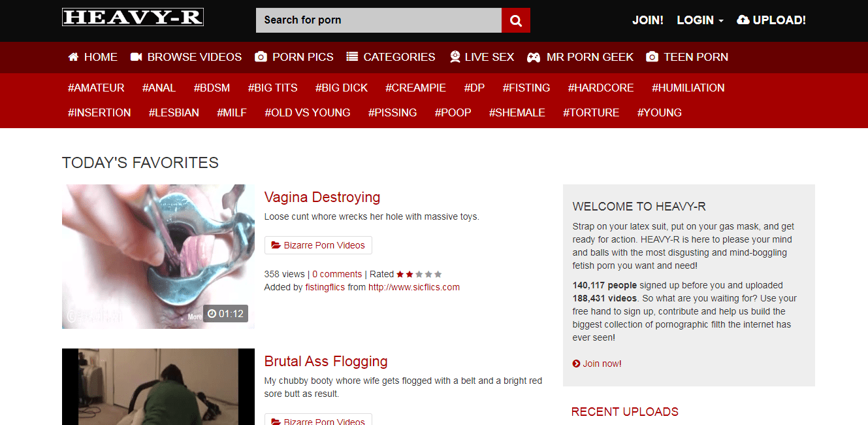Click the folder icon on the first video's category button
Image resolution: width=868 pixels, height=425 pixels.
[276, 245]
